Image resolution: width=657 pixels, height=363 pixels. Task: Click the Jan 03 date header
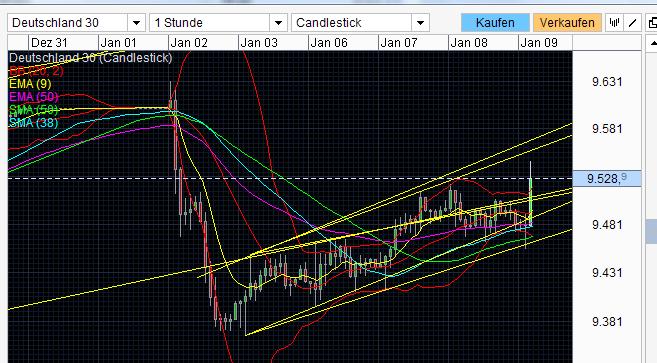259,43
